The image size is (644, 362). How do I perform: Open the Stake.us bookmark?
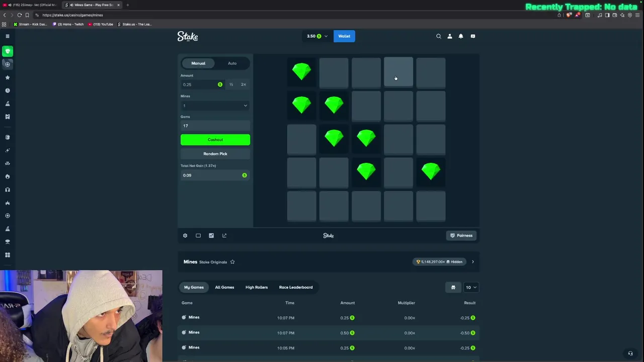pos(134,24)
